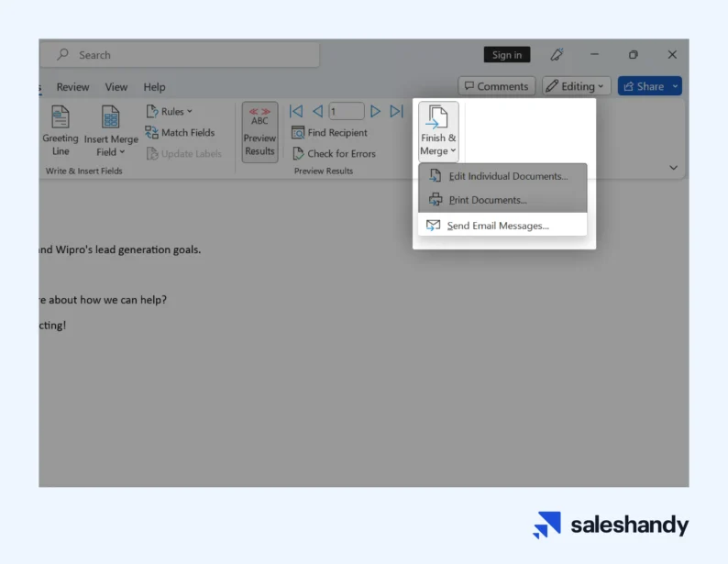Screen dimensions: 728x564
Task: Run Check for Errors
Action: point(334,154)
